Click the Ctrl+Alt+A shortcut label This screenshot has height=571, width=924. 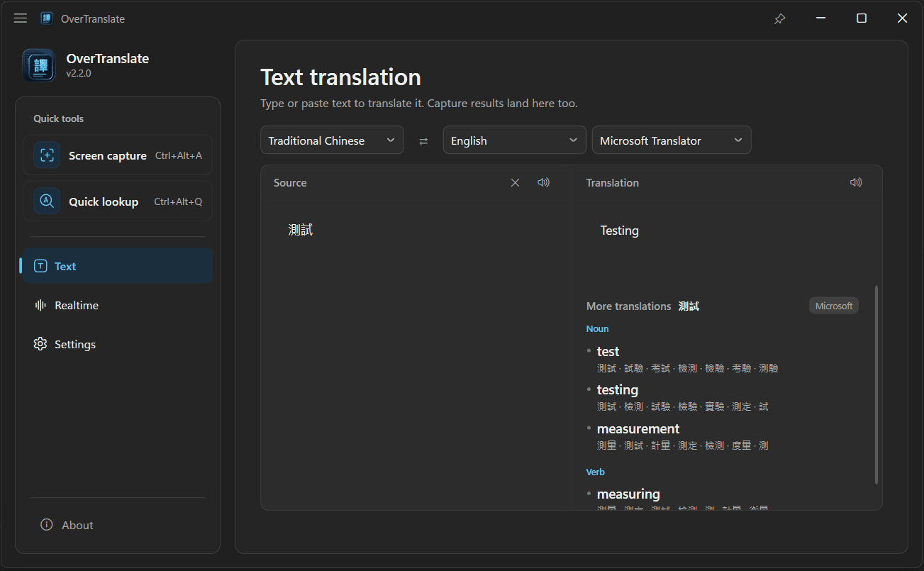click(x=179, y=155)
